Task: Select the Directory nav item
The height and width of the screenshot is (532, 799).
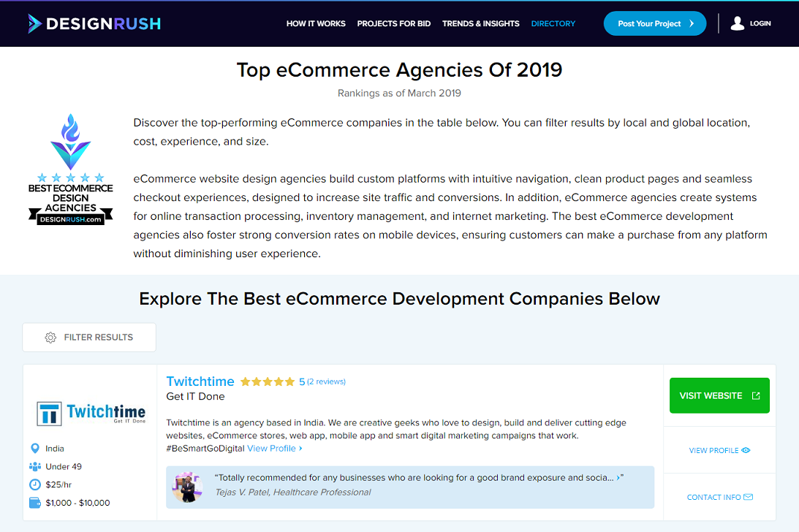Action: pos(553,23)
